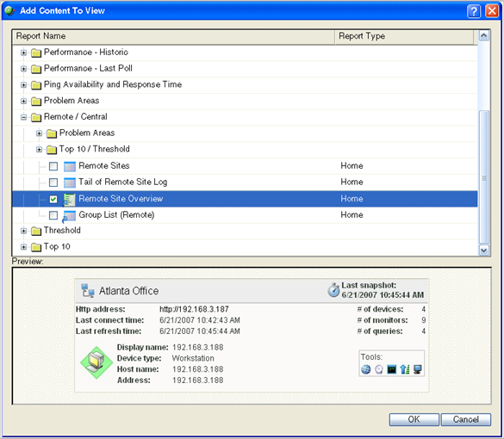Viewport: 504px width, 439px height.
Task: Confirm with the OK button
Action: (x=414, y=419)
